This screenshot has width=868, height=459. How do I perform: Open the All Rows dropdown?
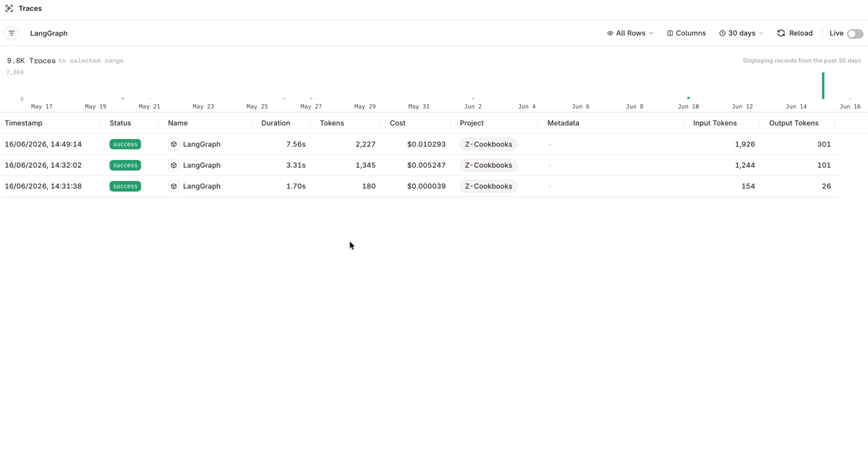630,33
